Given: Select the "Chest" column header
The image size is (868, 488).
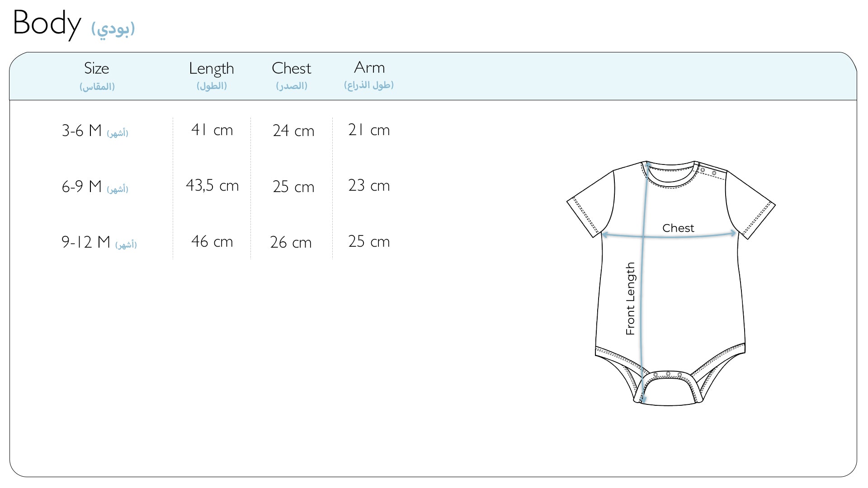Looking at the screenshot, I should [292, 68].
